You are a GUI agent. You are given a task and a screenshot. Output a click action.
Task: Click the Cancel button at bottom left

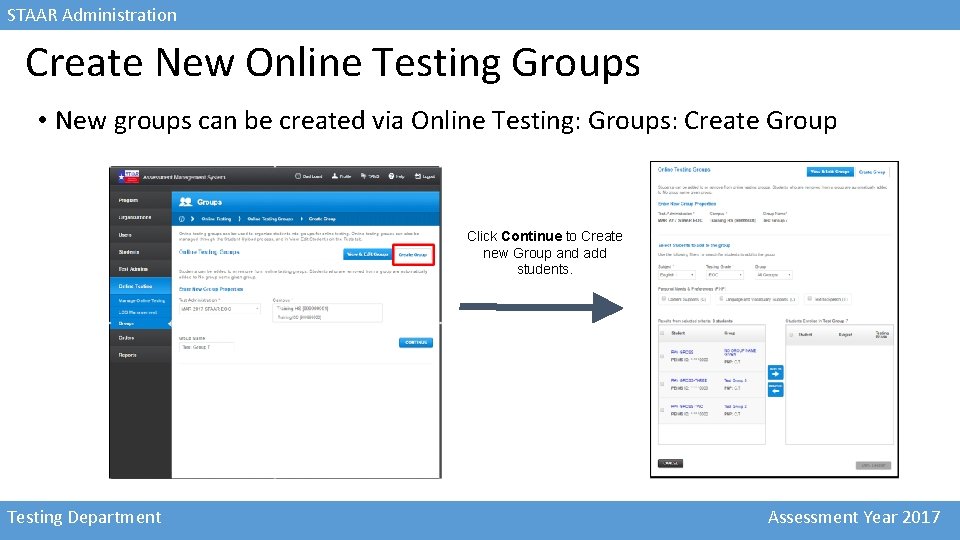pos(670,463)
